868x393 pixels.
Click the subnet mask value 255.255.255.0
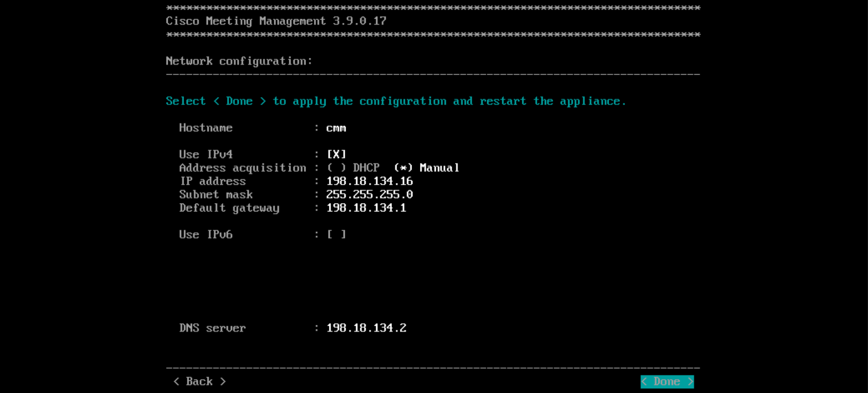369,195
